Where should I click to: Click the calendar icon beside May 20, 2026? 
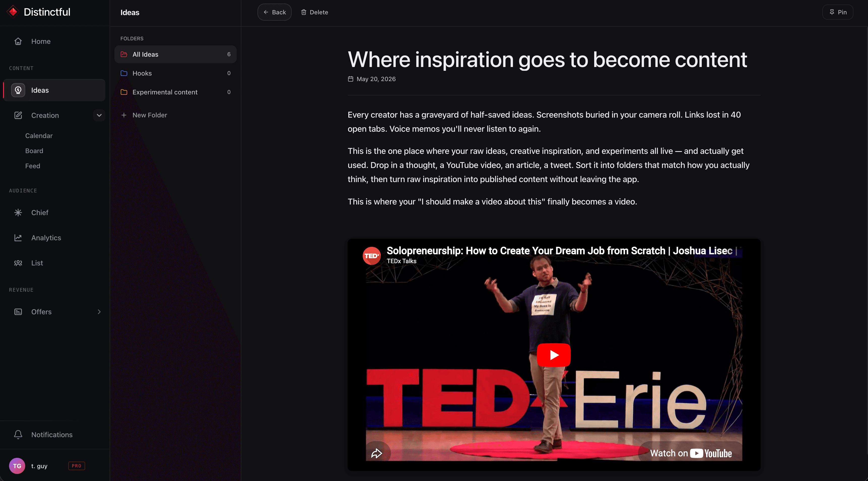(350, 79)
